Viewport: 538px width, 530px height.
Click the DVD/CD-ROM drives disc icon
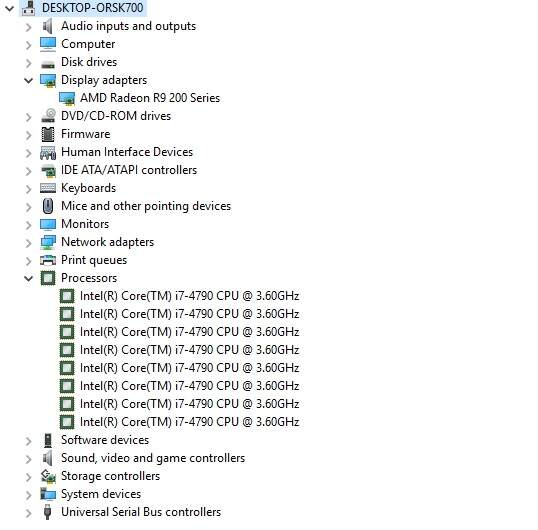[x=48, y=116]
